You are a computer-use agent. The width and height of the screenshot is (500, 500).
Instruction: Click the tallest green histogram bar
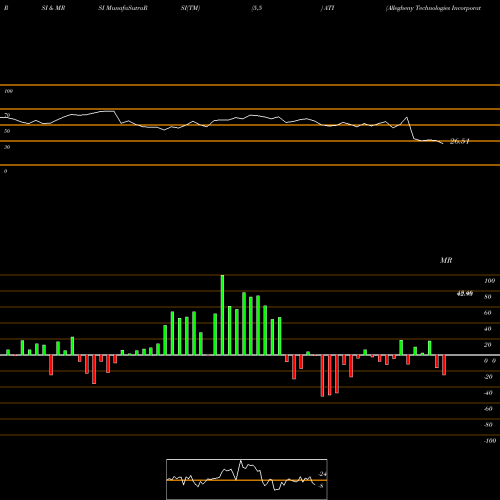point(222,315)
